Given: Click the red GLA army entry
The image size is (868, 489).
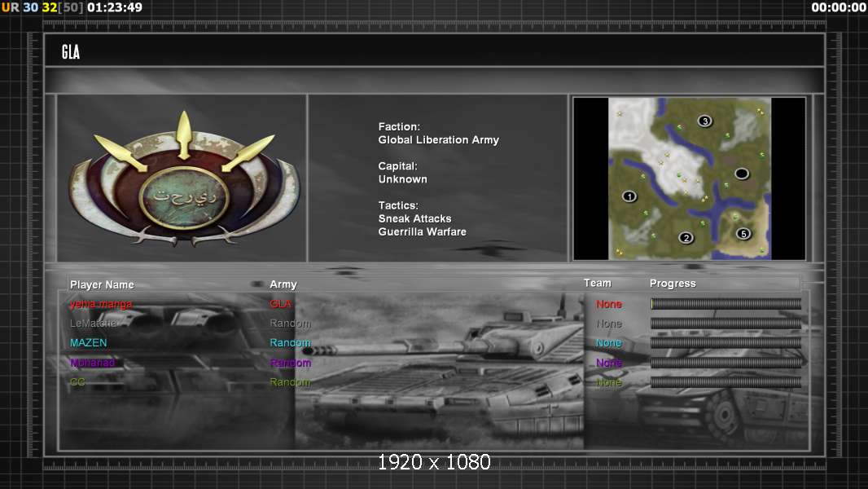Looking at the screenshot, I should click(280, 304).
